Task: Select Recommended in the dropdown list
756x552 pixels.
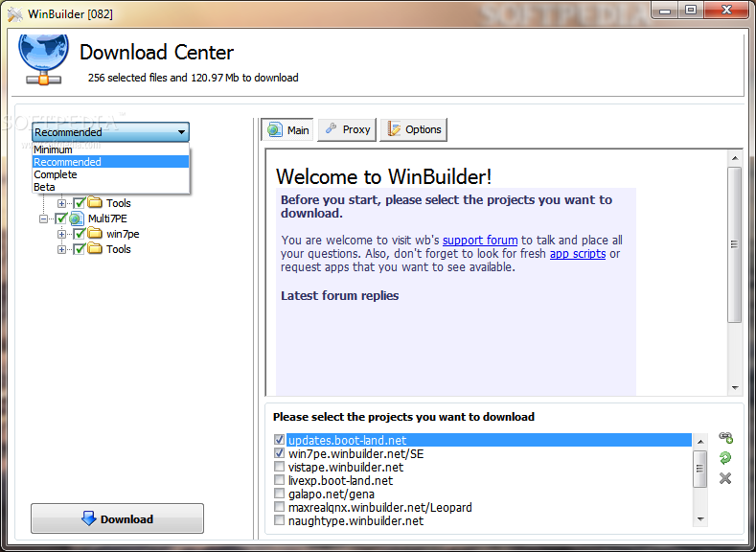Action: tap(111, 162)
